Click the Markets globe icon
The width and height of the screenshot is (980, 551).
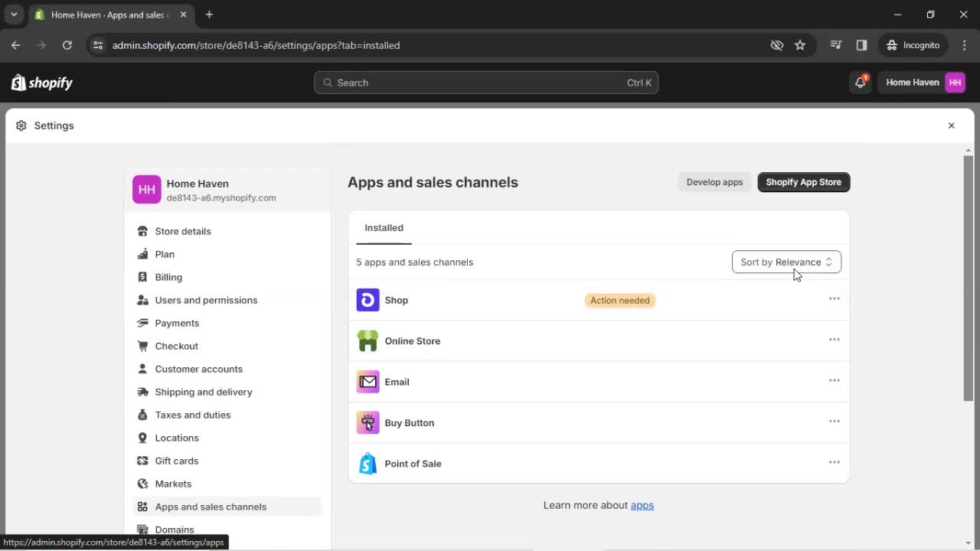click(x=142, y=484)
